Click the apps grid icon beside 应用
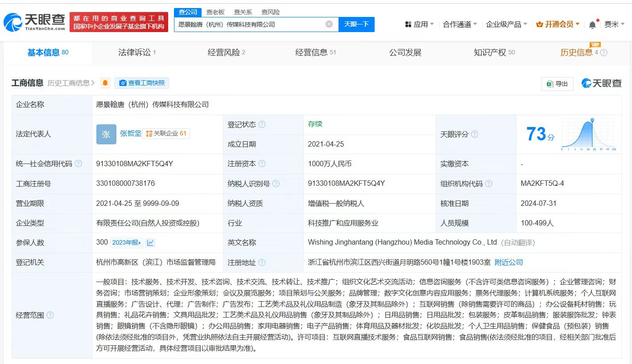 click(x=408, y=24)
